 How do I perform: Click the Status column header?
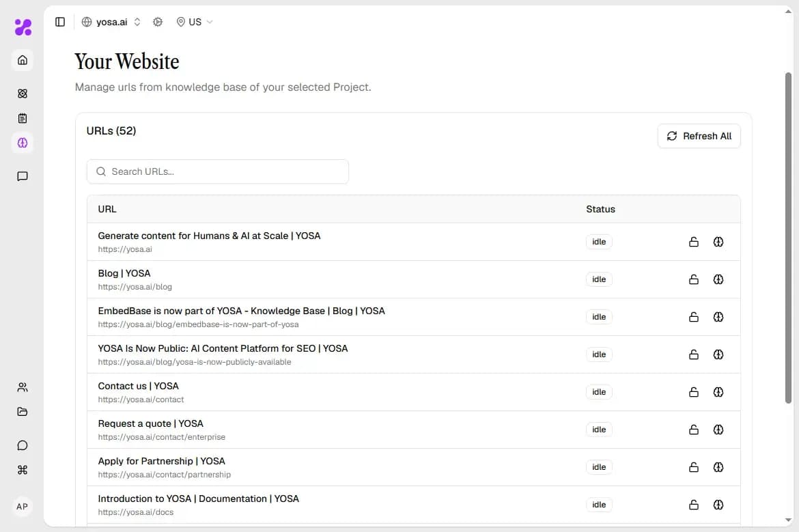(x=600, y=210)
